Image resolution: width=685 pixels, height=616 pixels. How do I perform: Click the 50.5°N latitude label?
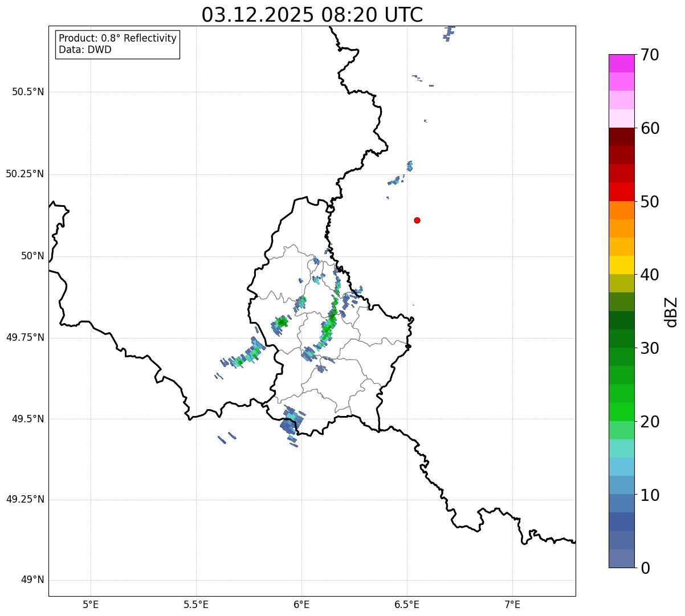pyautogui.click(x=28, y=92)
